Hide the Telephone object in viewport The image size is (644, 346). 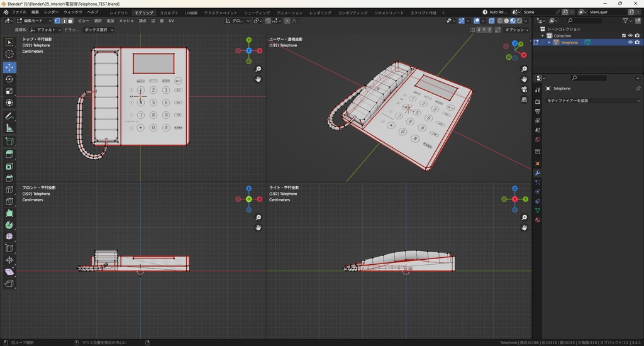630,43
